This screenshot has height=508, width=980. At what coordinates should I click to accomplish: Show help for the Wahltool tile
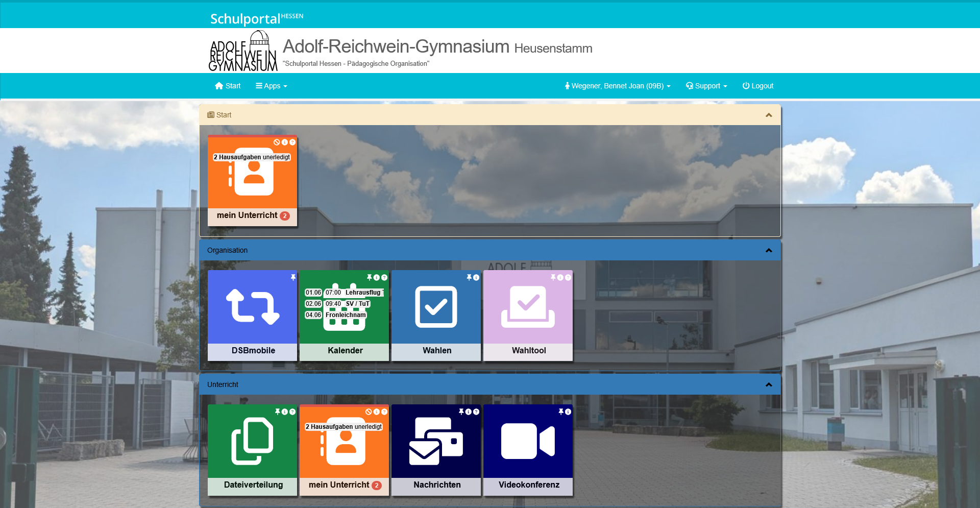point(568,277)
